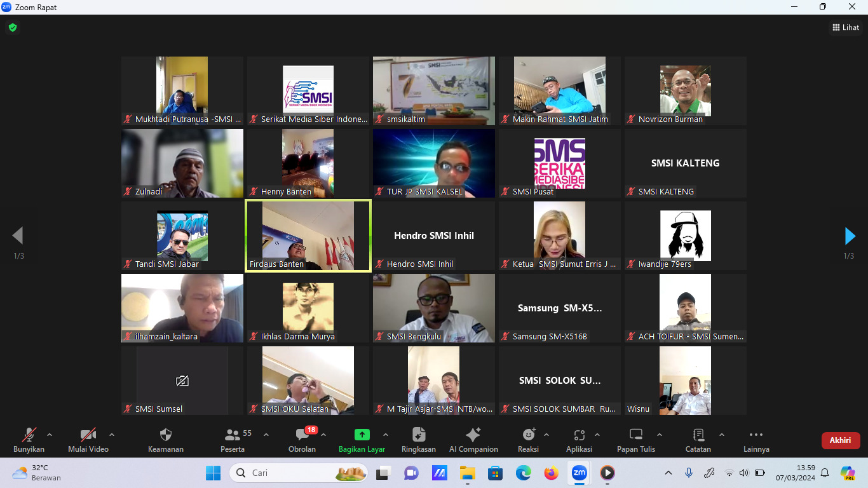
Task: Click the green Bagikan Layar icon
Action: point(362,435)
